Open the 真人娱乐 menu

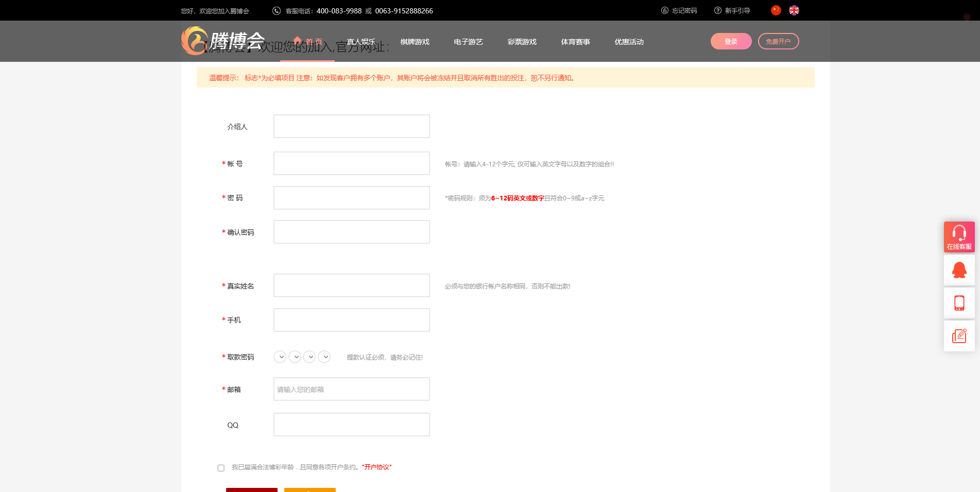click(x=361, y=42)
